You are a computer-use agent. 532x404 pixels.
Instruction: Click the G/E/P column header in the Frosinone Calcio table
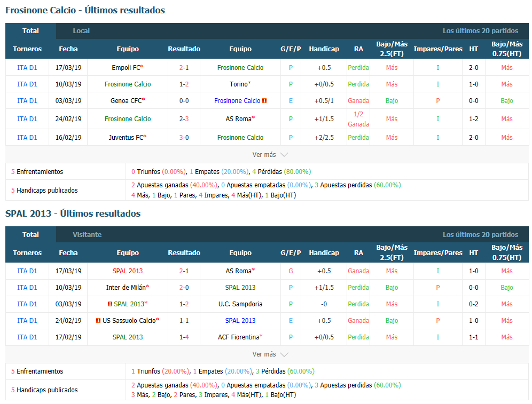point(291,49)
